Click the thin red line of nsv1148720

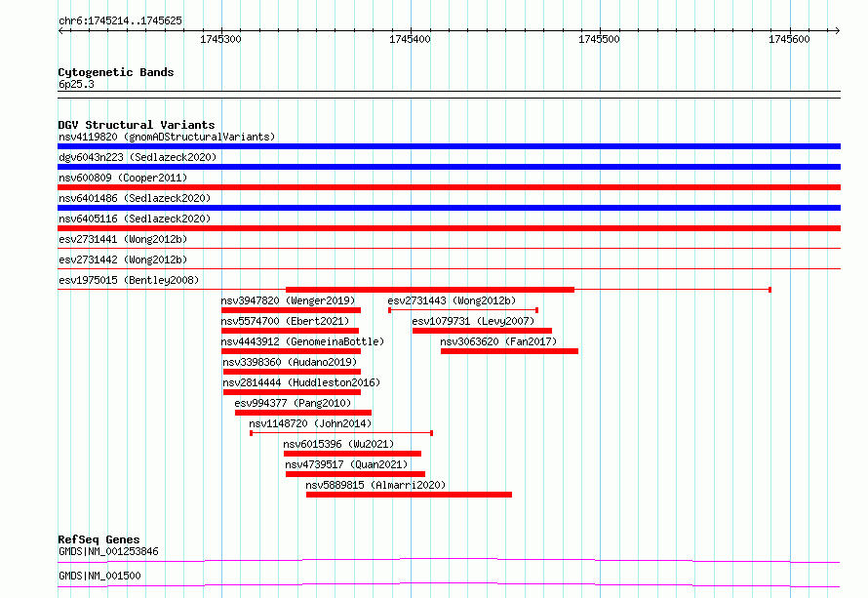click(x=341, y=433)
